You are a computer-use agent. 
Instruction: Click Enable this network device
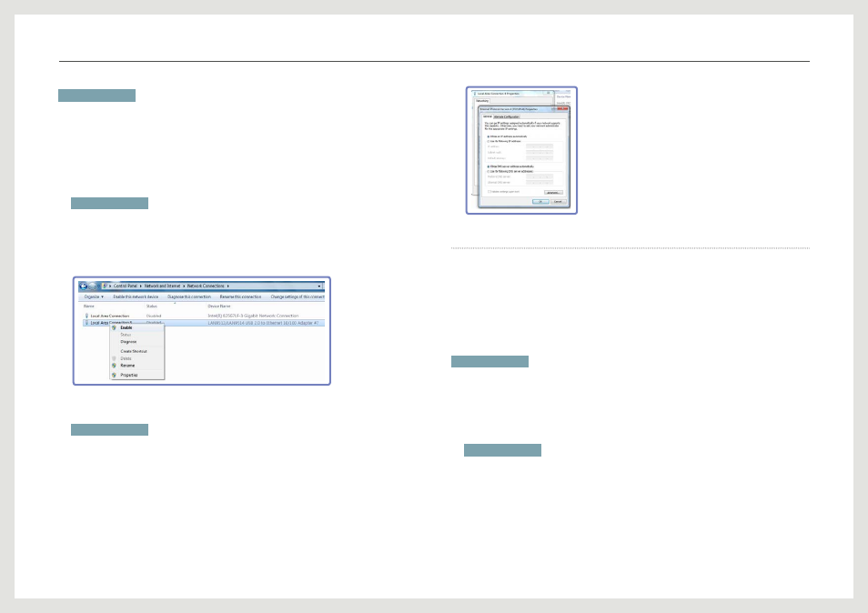point(136,297)
